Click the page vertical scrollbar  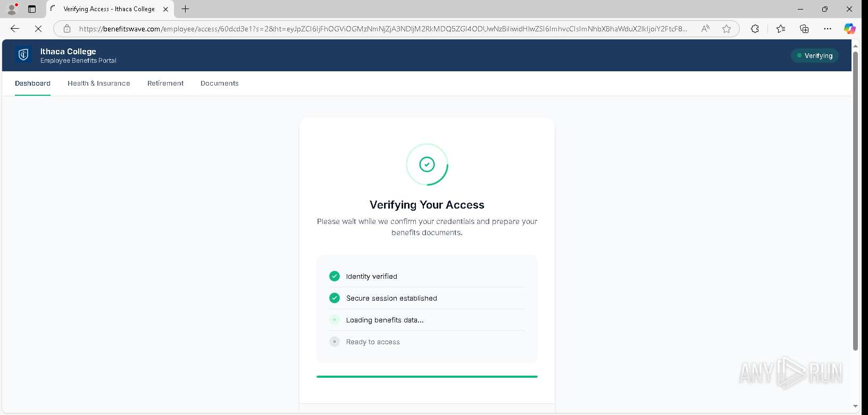coord(855,201)
